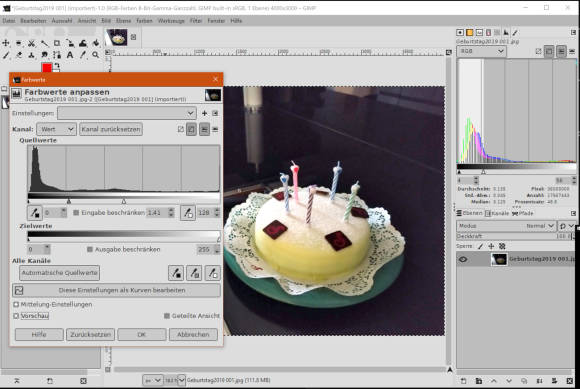The width and height of the screenshot is (580, 389).
Task: Open the paintbrush tab in the right dock
Action: pos(515,33)
